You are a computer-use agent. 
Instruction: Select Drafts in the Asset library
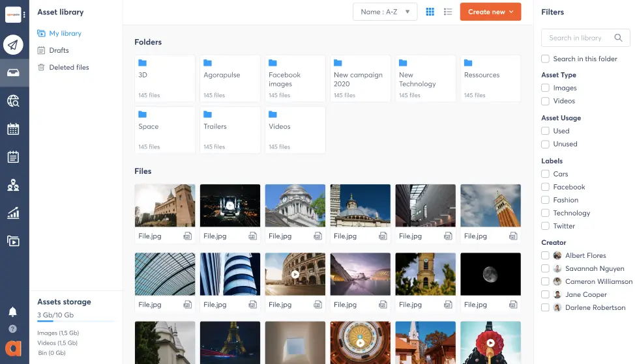59,50
